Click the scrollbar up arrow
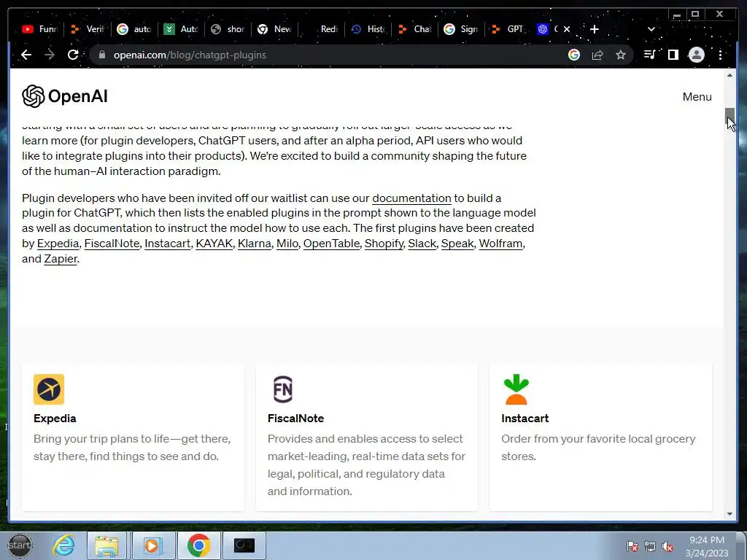 coord(729,75)
